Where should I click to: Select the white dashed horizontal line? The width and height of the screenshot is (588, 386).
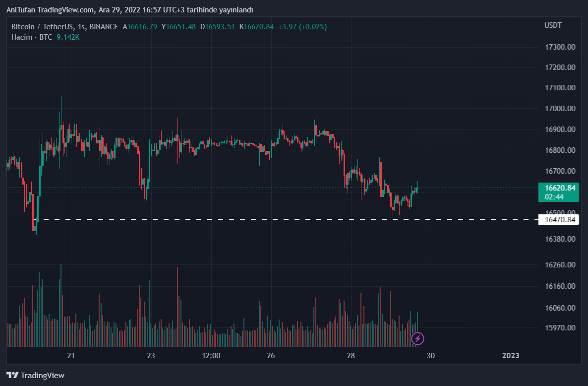[x=248, y=219]
